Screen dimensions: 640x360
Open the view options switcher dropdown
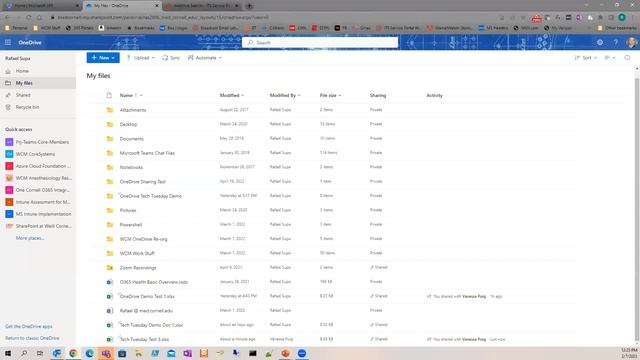(609, 58)
